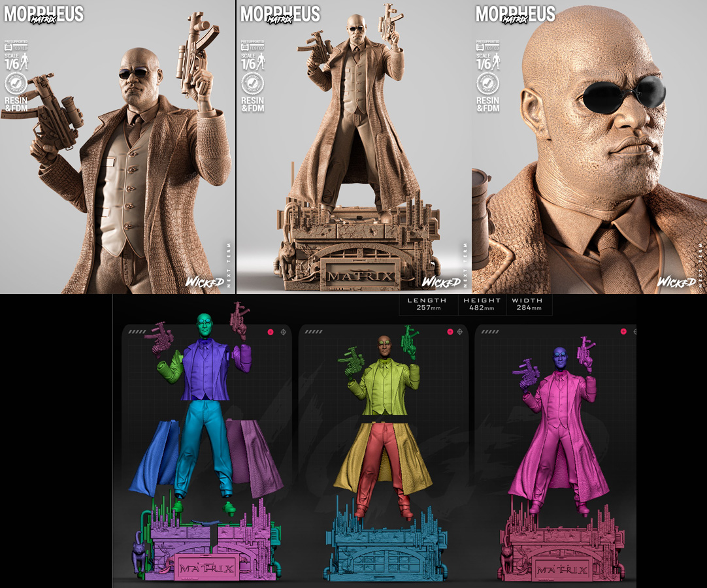Click the Resin & FDM label in the waist-up render
Image resolution: width=707 pixels, height=588 pixels.
pos(17,105)
